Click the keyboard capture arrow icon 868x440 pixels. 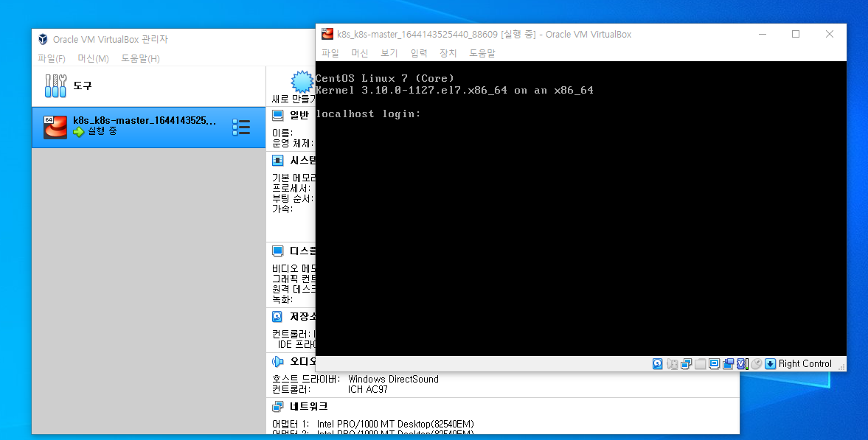pyautogui.click(x=770, y=363)
